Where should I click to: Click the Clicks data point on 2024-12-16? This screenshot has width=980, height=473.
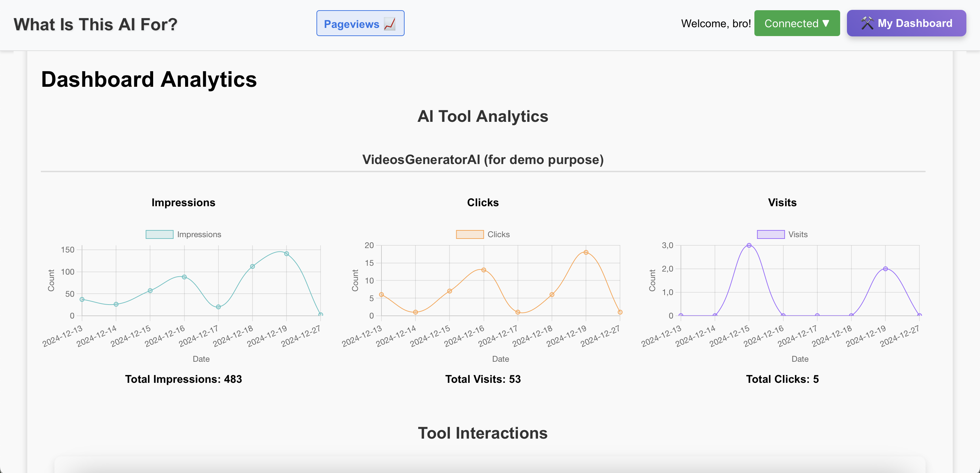click(x=484, y=270)
